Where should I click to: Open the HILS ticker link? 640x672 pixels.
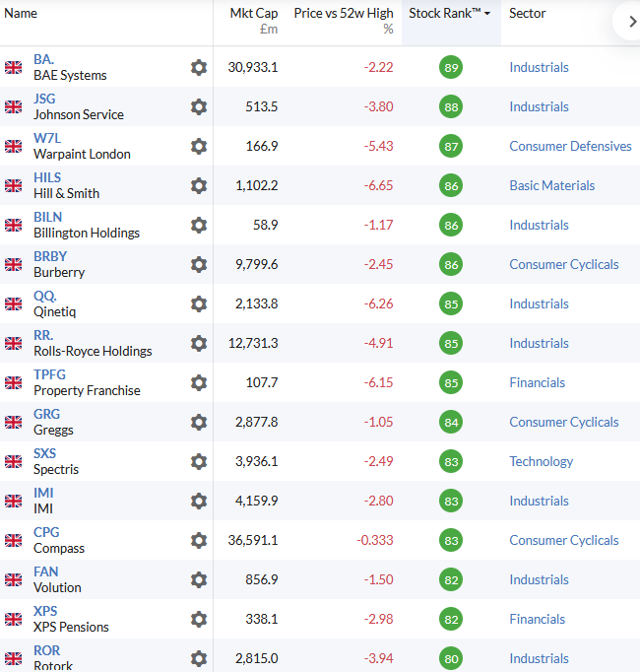coord(47,177)
